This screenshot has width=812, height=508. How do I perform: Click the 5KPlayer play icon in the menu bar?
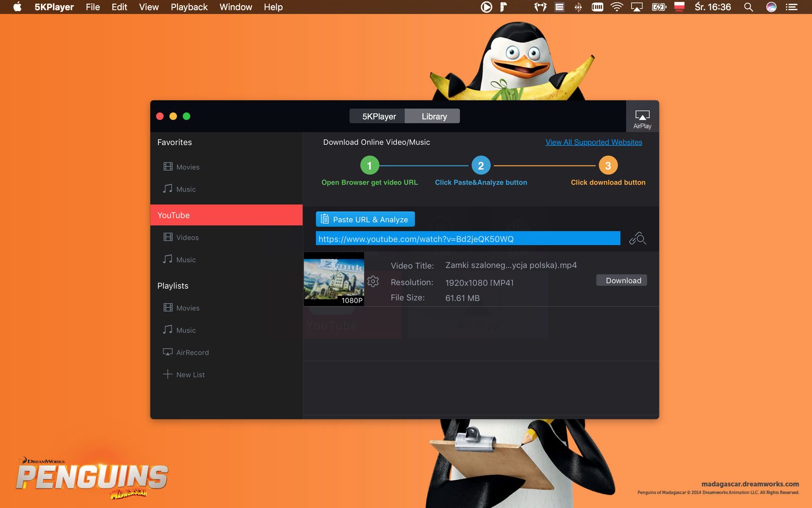pyautogui.click(x=486, y=7)
